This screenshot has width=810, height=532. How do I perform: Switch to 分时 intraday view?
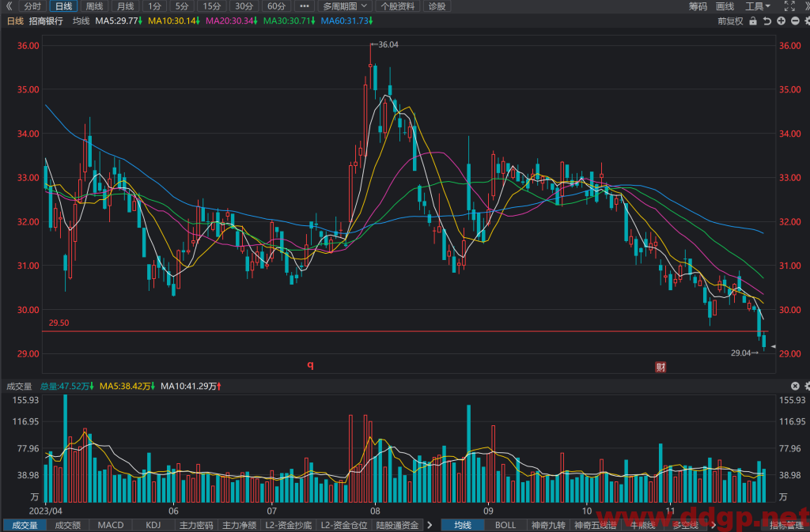coord(32,6)
